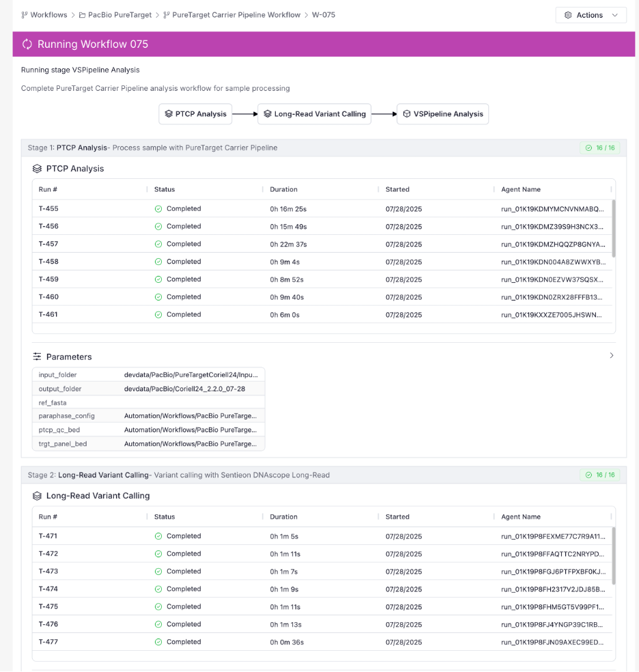Open PacBio PureTarget breadcrumb folder

coord(119,15)
